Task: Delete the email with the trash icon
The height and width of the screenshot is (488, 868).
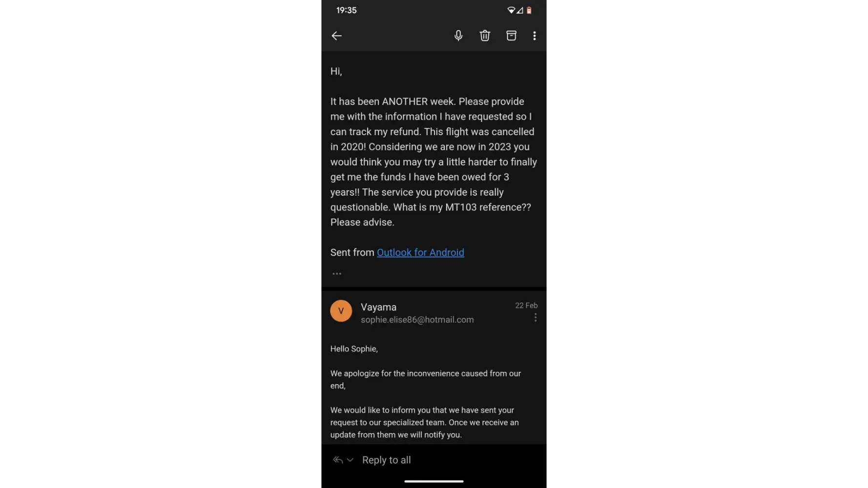Action: (x=484, y=36)
